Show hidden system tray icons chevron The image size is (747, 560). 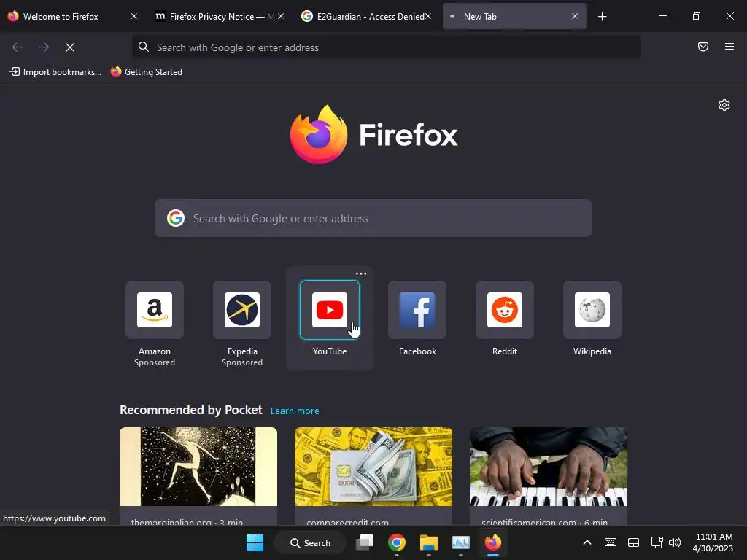pos(587,542)
